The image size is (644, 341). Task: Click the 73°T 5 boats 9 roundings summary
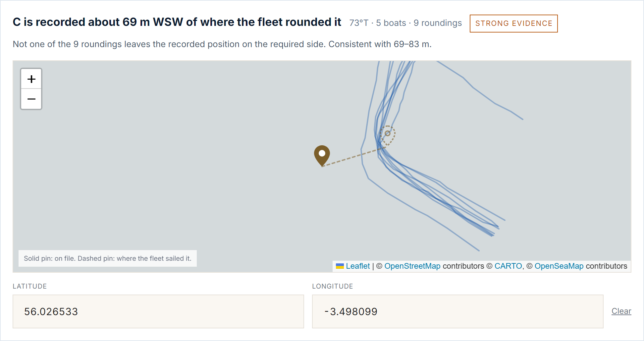point(405,23)
